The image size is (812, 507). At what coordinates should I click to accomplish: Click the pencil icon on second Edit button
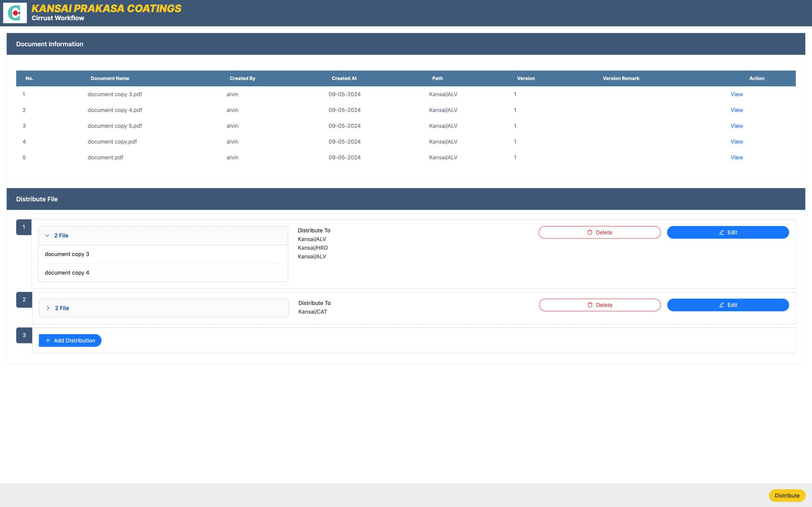[721, 305]
